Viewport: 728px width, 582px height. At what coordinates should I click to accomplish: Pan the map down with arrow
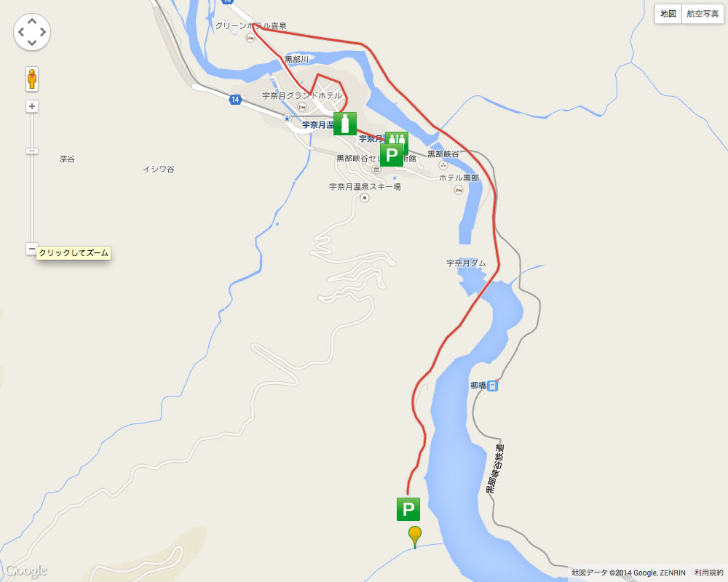coord(32,43)
